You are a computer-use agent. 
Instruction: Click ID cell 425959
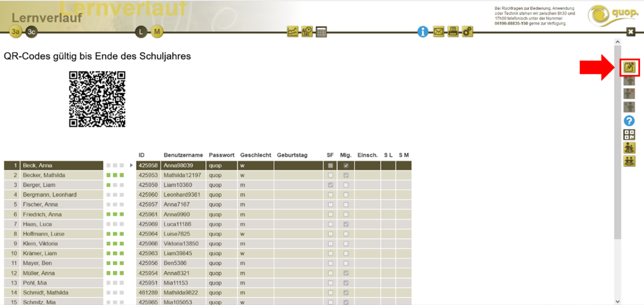click(x=148, y=185)
